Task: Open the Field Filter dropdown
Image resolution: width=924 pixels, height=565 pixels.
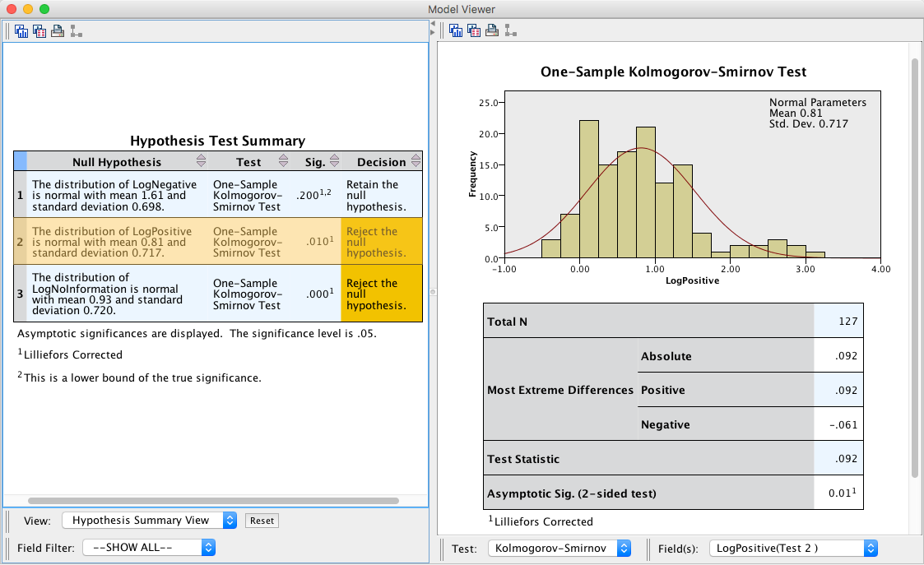Action: coord(149,547)
